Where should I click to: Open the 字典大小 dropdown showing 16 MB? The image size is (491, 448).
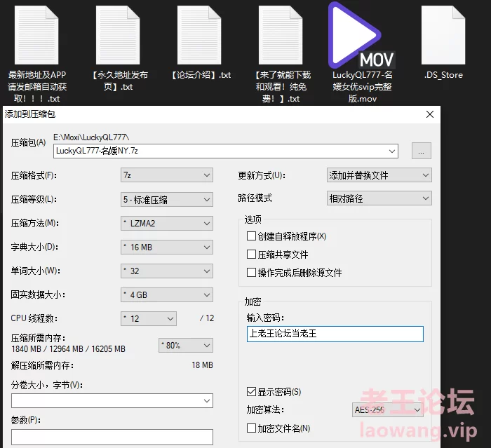point(167,247)
